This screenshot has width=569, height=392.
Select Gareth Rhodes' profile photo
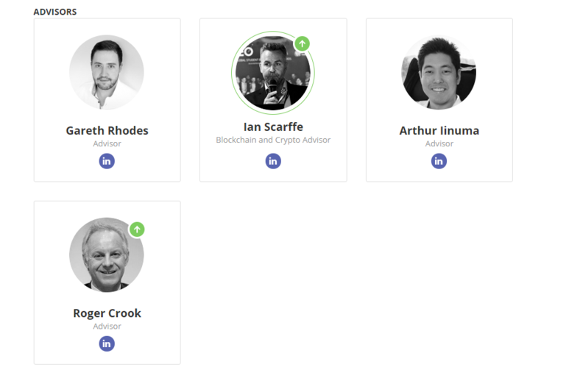click(107, 72)
